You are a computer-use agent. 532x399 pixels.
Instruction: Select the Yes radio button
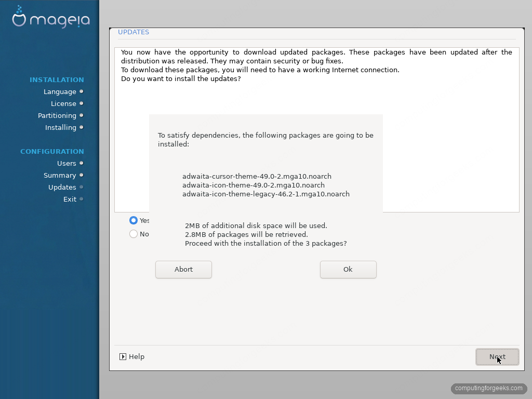coord(134,220)
